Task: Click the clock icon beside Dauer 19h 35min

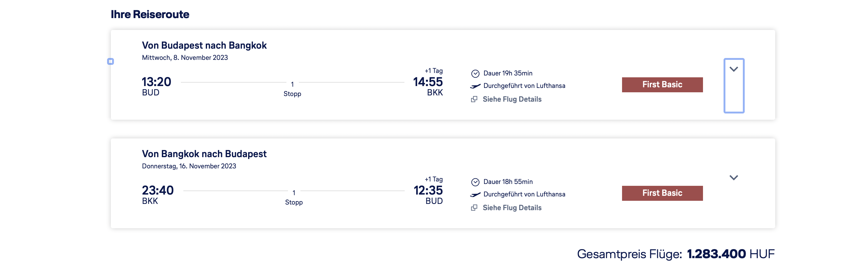Action: pos(475,74)
